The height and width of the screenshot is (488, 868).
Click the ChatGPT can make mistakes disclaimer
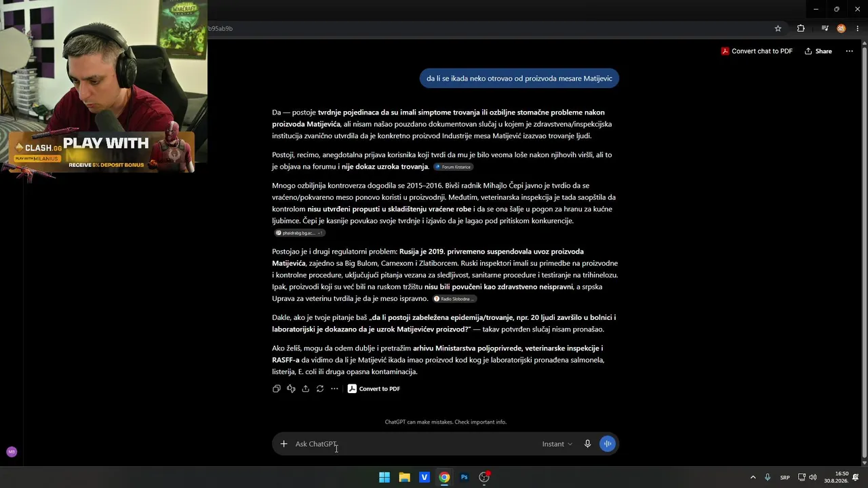(446, 422)
